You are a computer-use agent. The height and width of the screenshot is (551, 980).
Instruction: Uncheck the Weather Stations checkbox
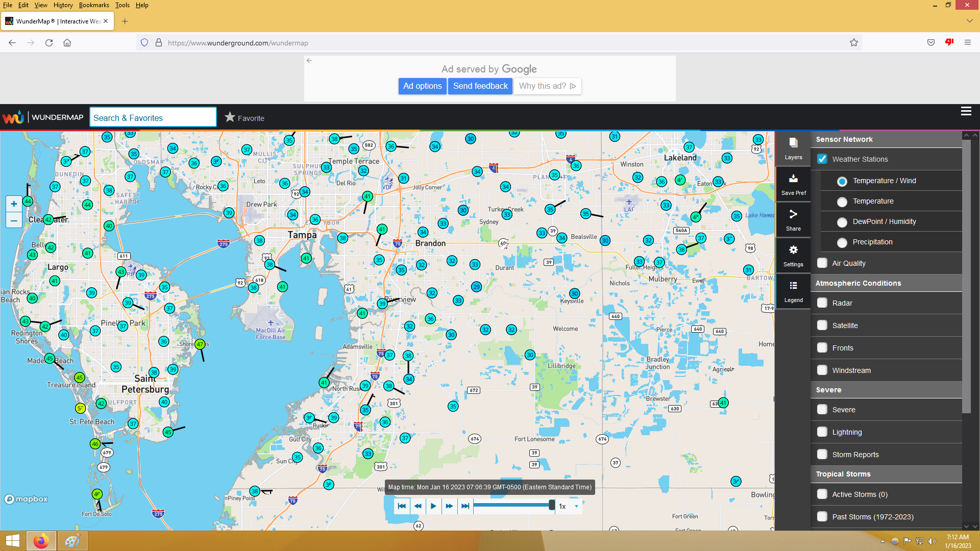coord(822,159)
